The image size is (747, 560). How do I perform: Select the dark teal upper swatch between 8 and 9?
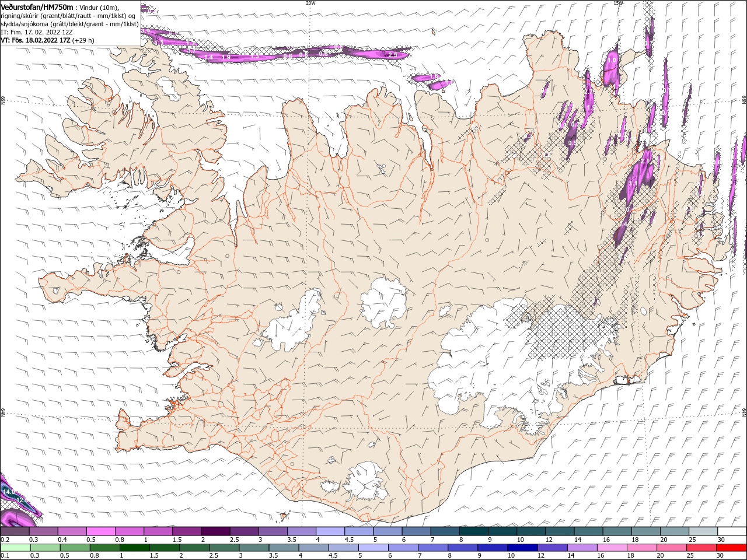(473, 531)
